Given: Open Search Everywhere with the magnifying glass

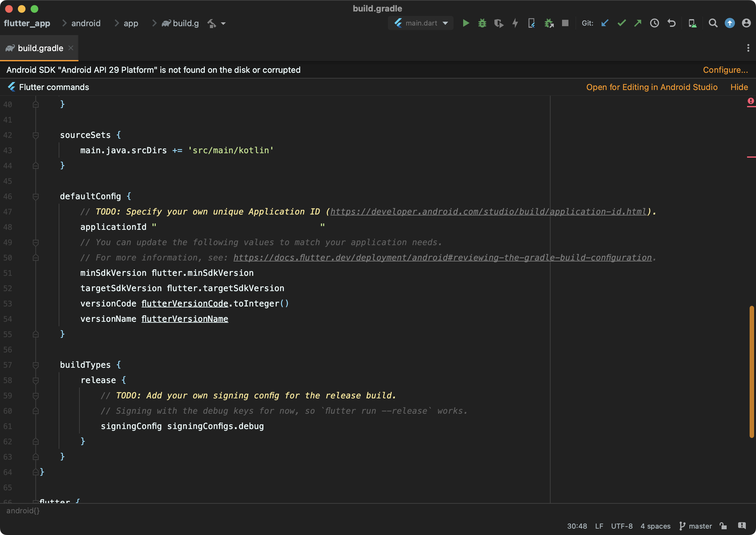Looking at the screenshot, I should pyautogui.click(x=713, y=23).
